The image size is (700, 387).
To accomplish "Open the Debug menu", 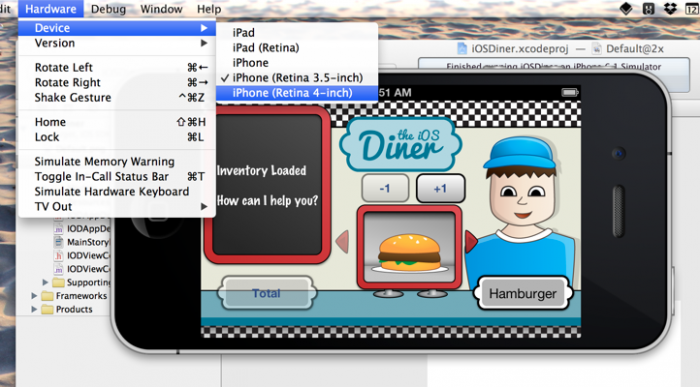I will coord(108,9).
